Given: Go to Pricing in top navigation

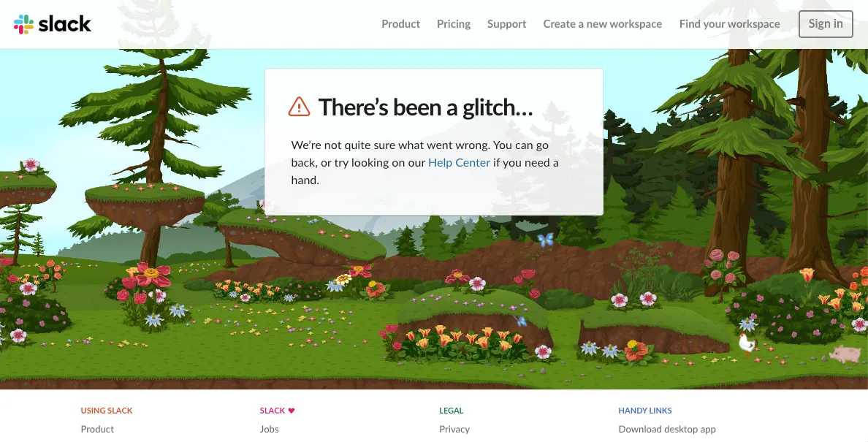Looking at the screenshot, I should pos(454,24).
